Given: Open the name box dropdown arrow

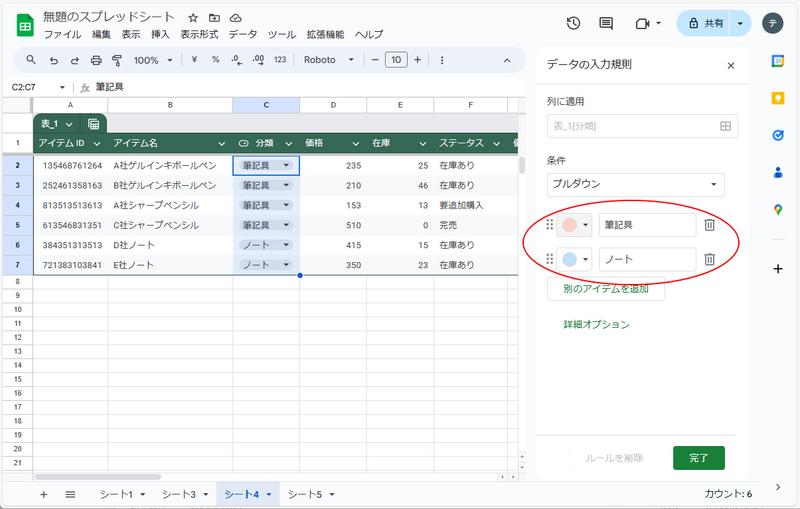Looking at the screenshot, I should coord(62,87).
